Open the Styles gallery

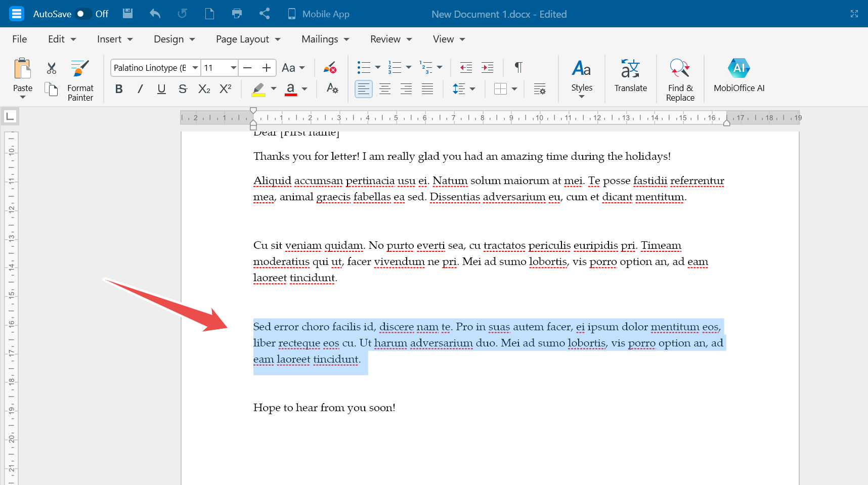coord(582,79)
